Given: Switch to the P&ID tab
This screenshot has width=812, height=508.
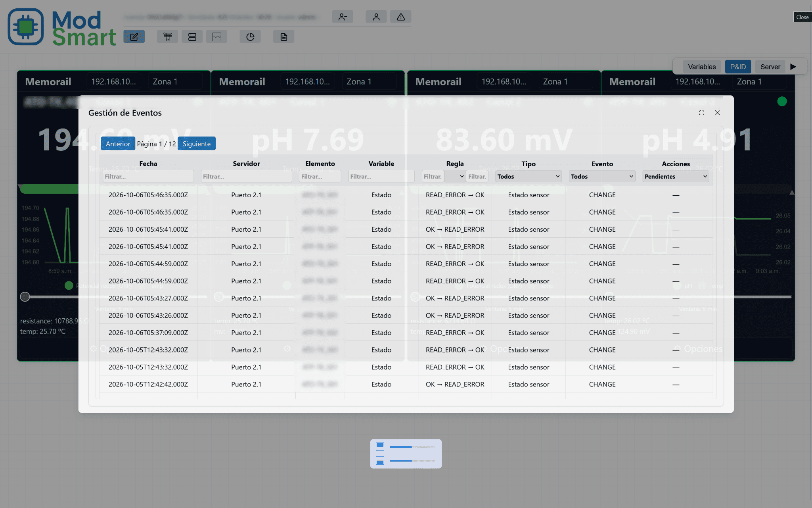Looking at the screenshot, I should pyautogui.click(x=738, y=67).
